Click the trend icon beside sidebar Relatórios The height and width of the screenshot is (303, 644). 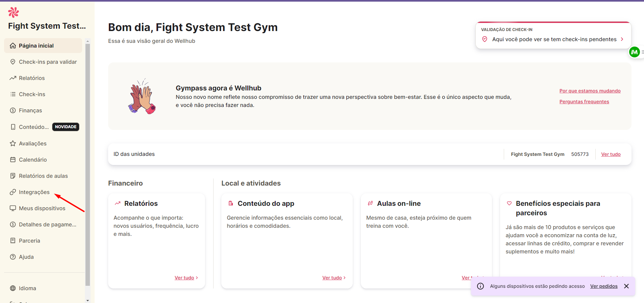13,78
